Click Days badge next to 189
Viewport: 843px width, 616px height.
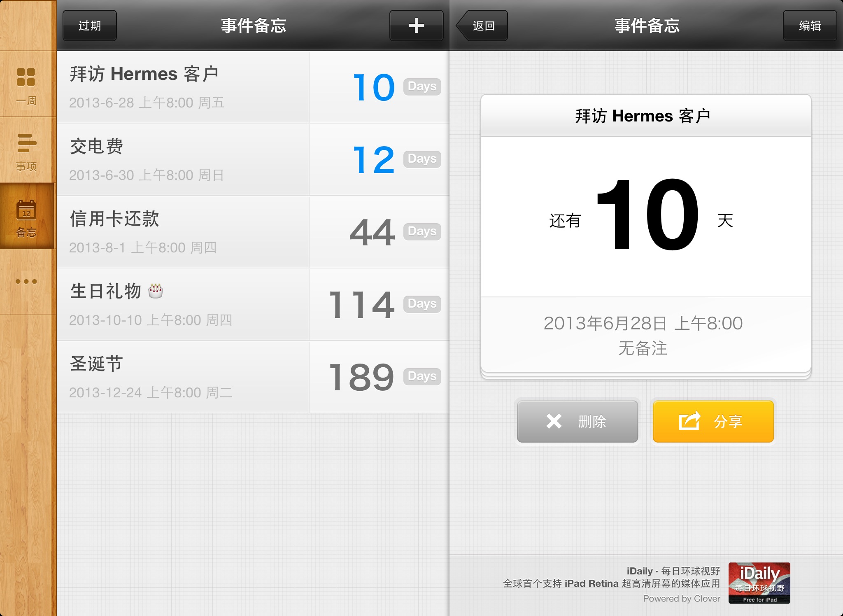(x=422, y=376)
